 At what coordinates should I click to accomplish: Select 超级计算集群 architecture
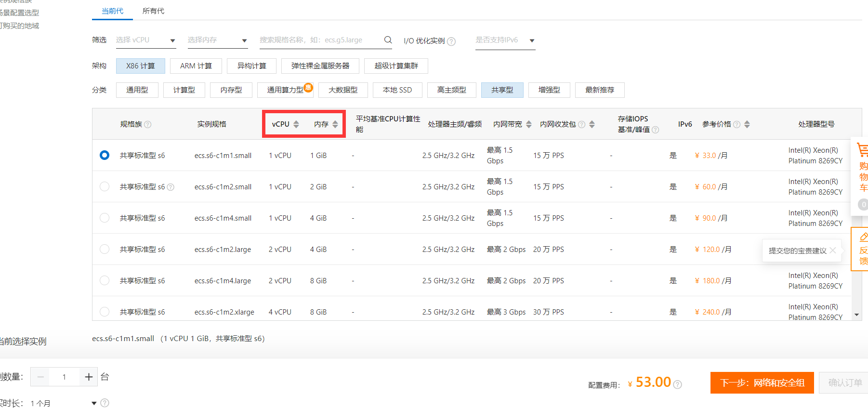coord(396,66)
